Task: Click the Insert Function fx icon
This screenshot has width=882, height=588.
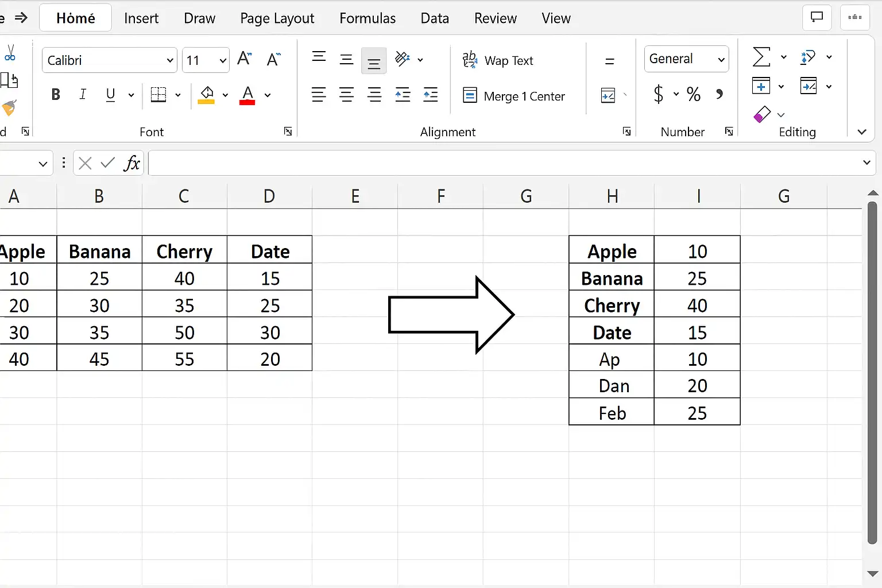Action: point(132,164)
